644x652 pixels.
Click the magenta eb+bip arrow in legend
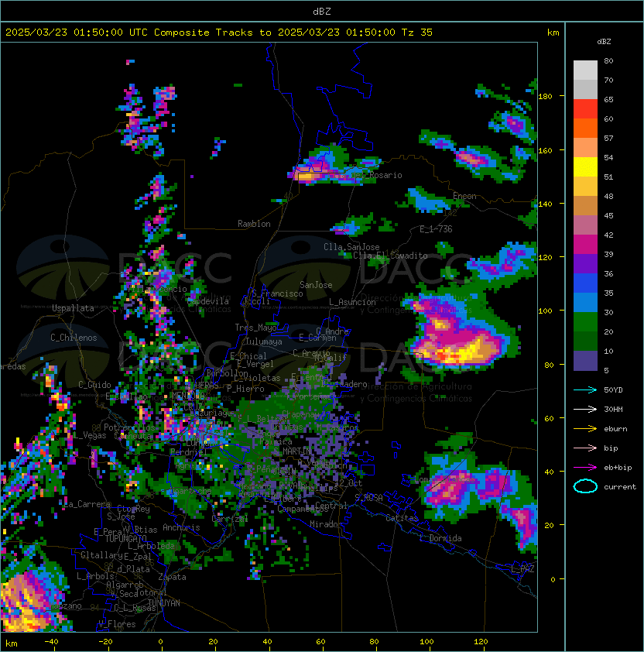[x=585, y=468]
